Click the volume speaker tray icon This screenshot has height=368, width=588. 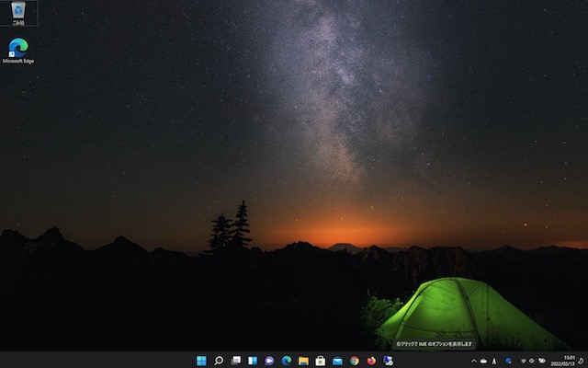coord(532,362)
